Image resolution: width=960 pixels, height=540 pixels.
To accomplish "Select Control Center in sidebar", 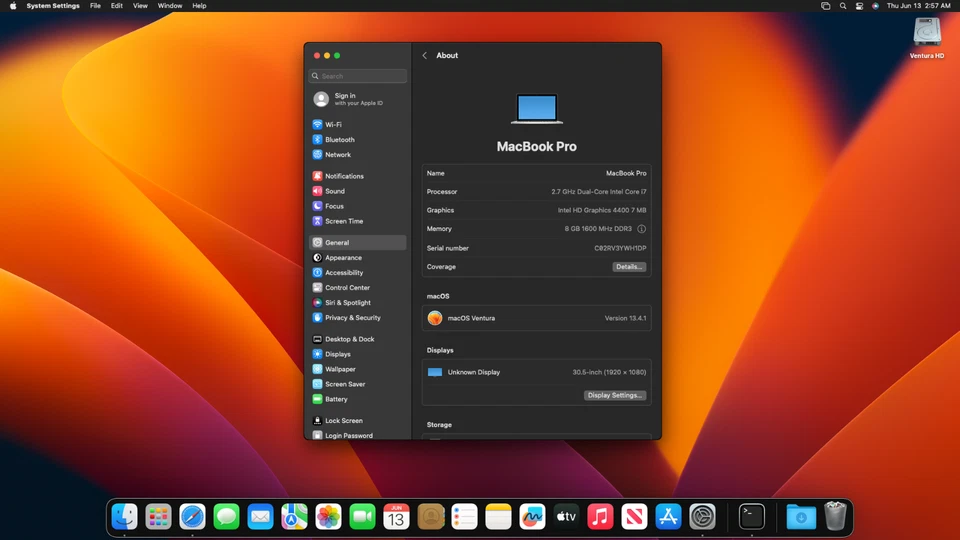I will pyautogui.click(x=358, y=288).
